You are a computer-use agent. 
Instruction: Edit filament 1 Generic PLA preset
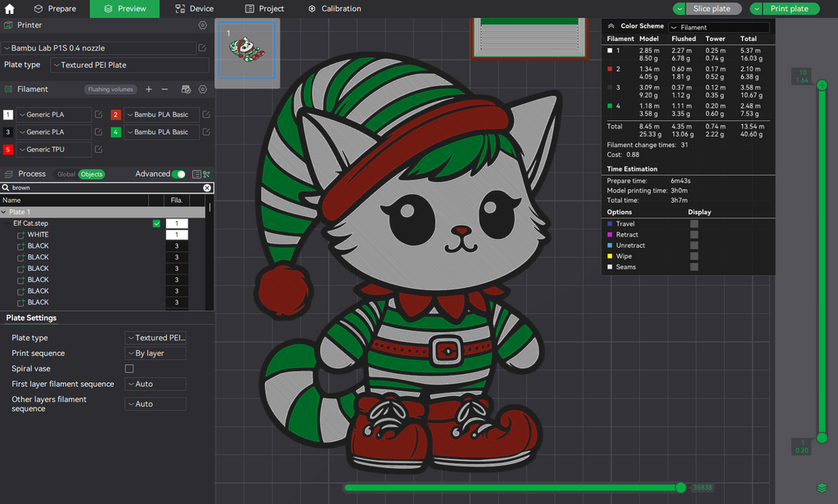point(98,115)
